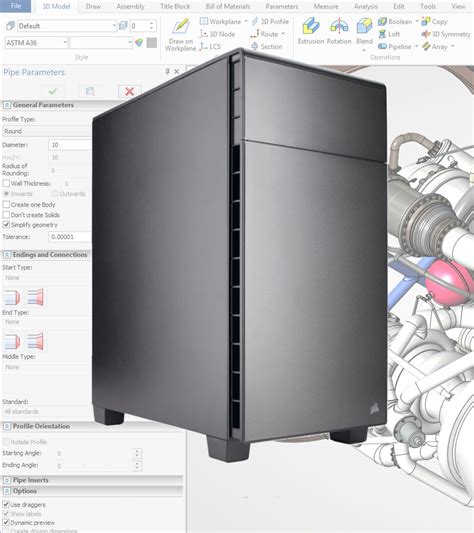Select the Array operation
474x533 pixels.
pyautogui.click(x=435, y=47)
